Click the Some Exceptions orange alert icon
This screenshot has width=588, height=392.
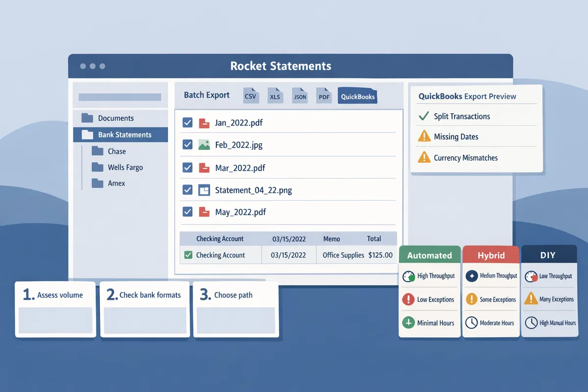471,299
